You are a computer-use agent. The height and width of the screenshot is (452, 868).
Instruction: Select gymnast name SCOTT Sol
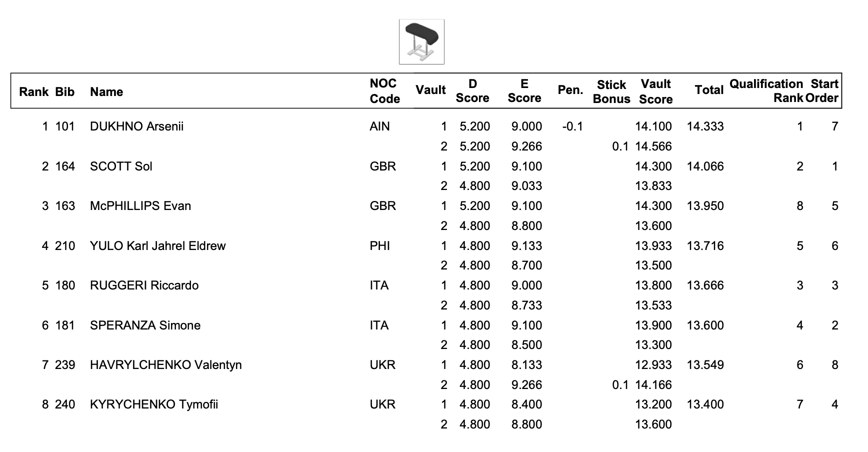pos(121,166)
